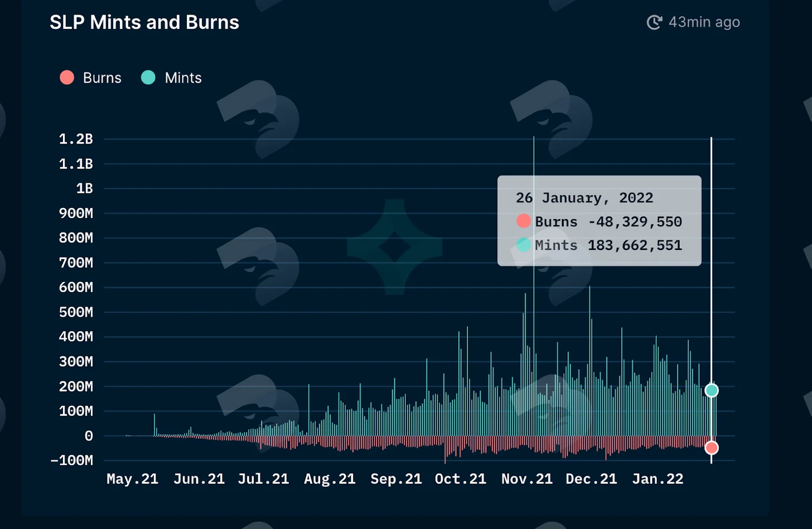Select the red Burns data point marker
Image resolution: width=812 pixels, height=529 pixels.
(x=711, y=448)
